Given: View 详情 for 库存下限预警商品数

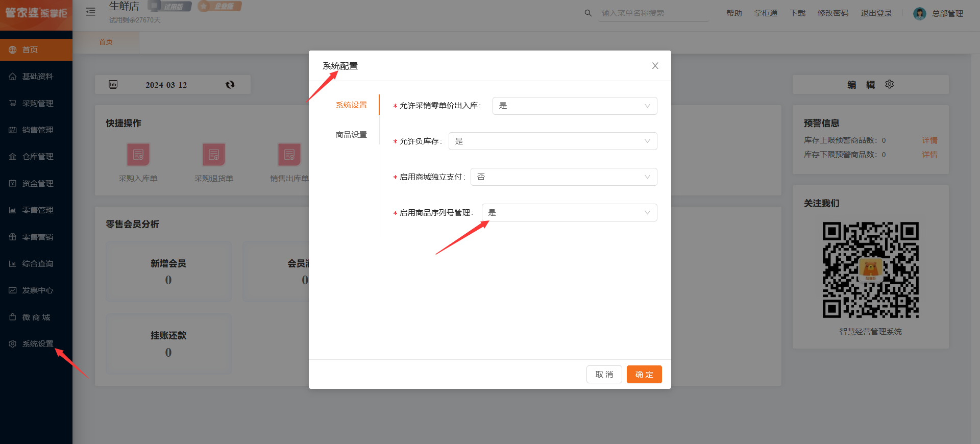Looking at the screenshot, I should pyautogui.click(x=929, y=155).
